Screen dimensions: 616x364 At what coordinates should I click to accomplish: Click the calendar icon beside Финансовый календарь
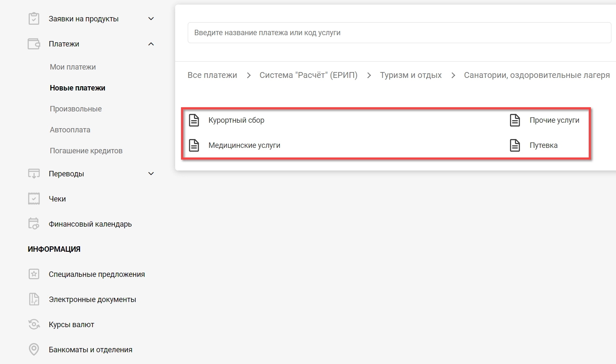point(34,224)
